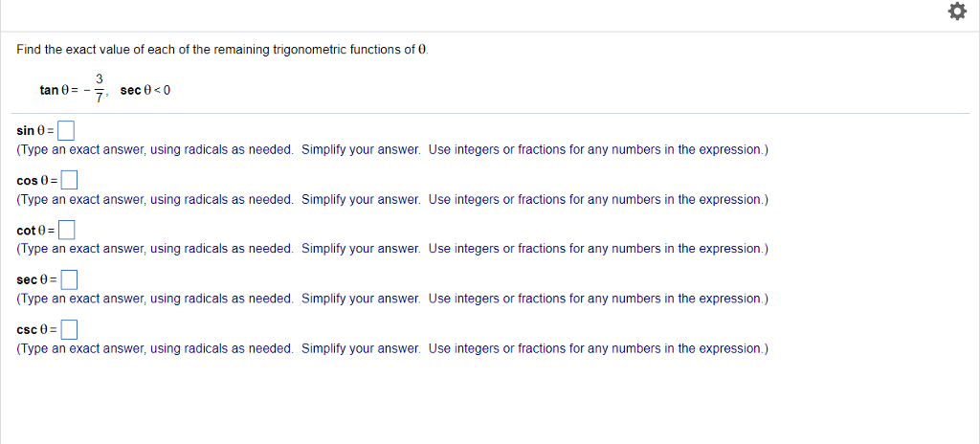Click the 'sec θ =' label beside answer box
This screenshot has width=980, height=444.
[x=37, y=280]
